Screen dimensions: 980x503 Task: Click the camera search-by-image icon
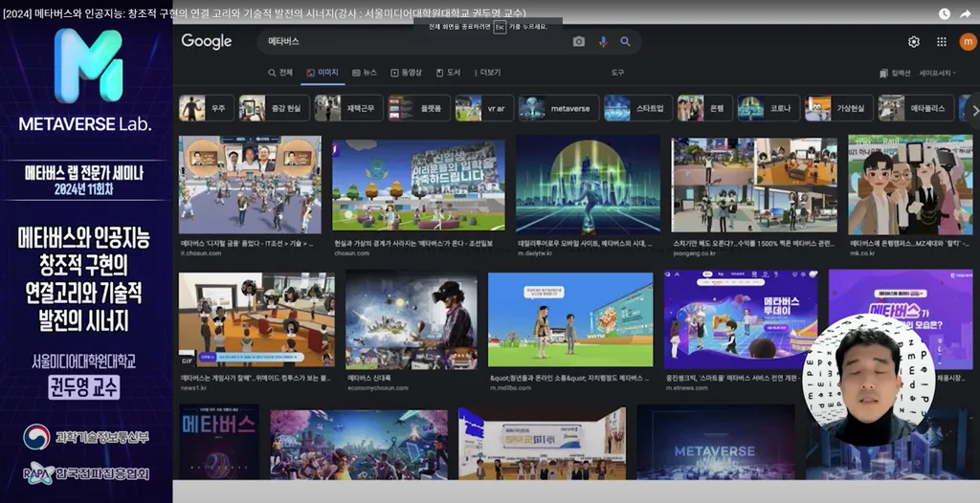click(579, 42)
